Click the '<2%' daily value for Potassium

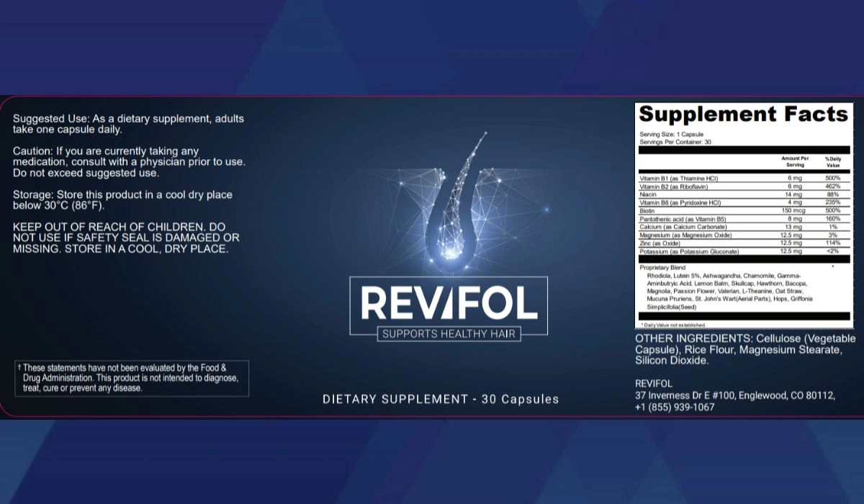[x=834, y=251]
